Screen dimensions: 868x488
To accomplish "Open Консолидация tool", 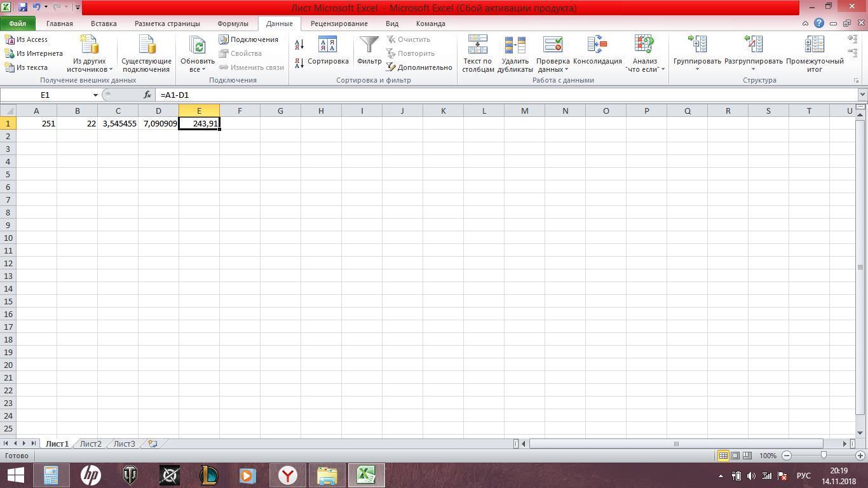I will coord(597,51).
